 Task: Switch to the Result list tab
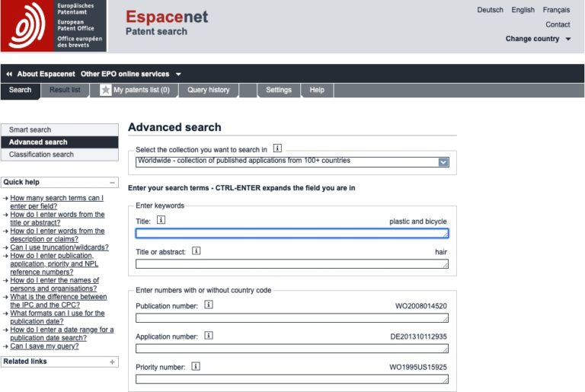coord(65,90)
